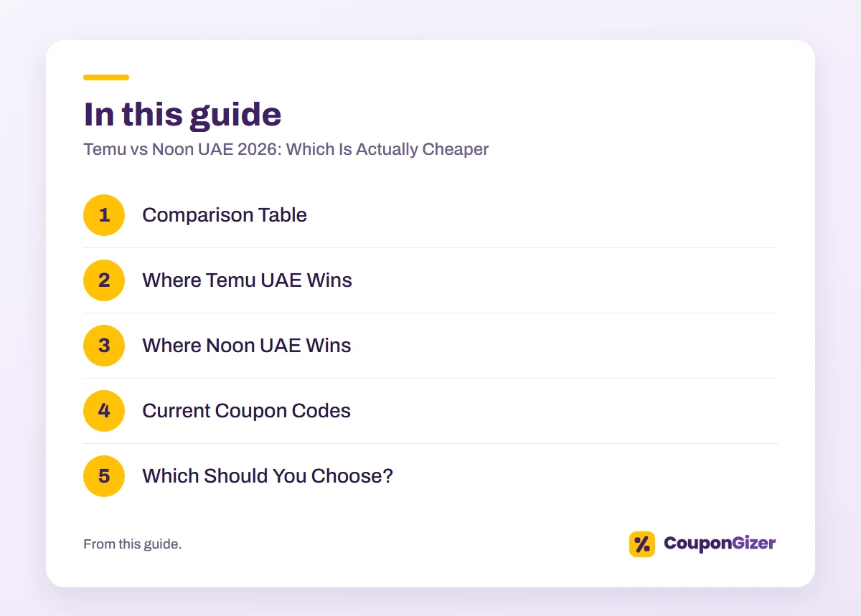
Task: Click the divider below Comparison Table
Action: pyautogui.click(x=430, y=248)
